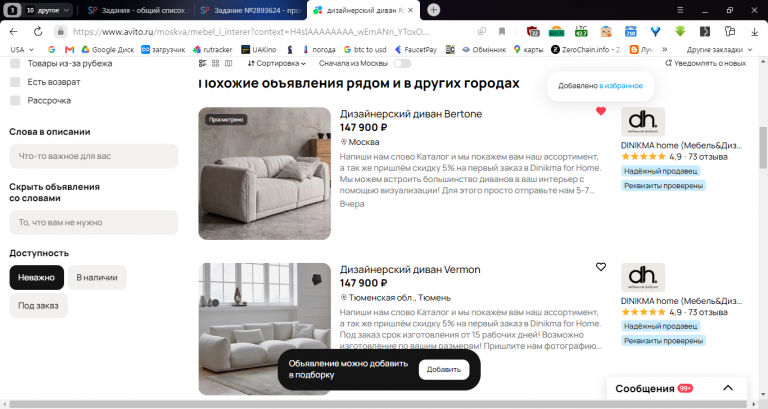Image resolution: width=768 pixels, height=409 pixels.
Task: Select В наличии availability option
Action: point(97,277)
